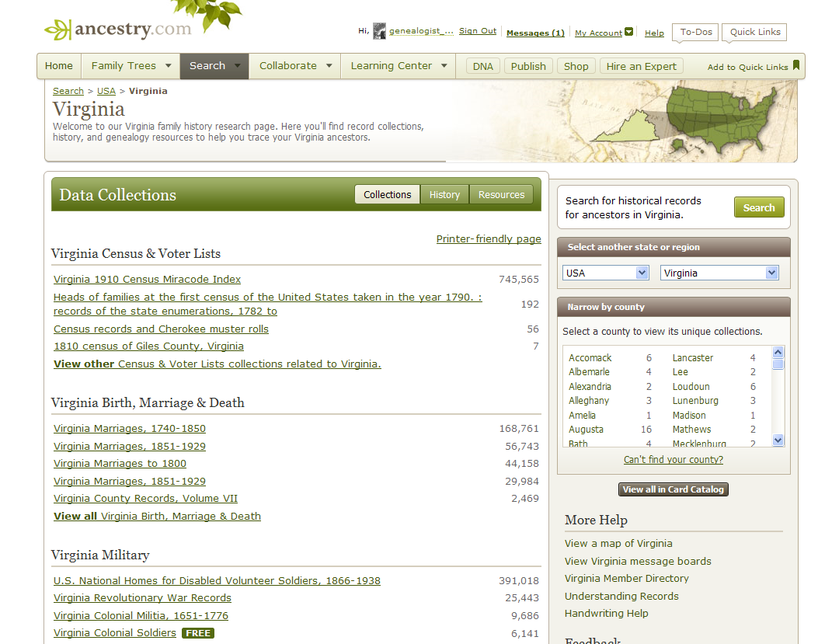Screen dimensions: 818x644
Task: Open 1810 census of Giles County link
Action: [x=148, y=346]
